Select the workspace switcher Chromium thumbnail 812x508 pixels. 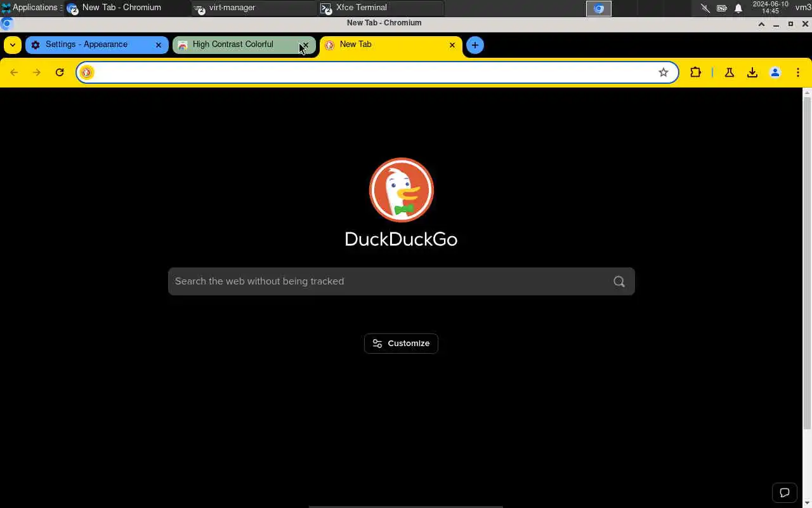click(598, 8)
